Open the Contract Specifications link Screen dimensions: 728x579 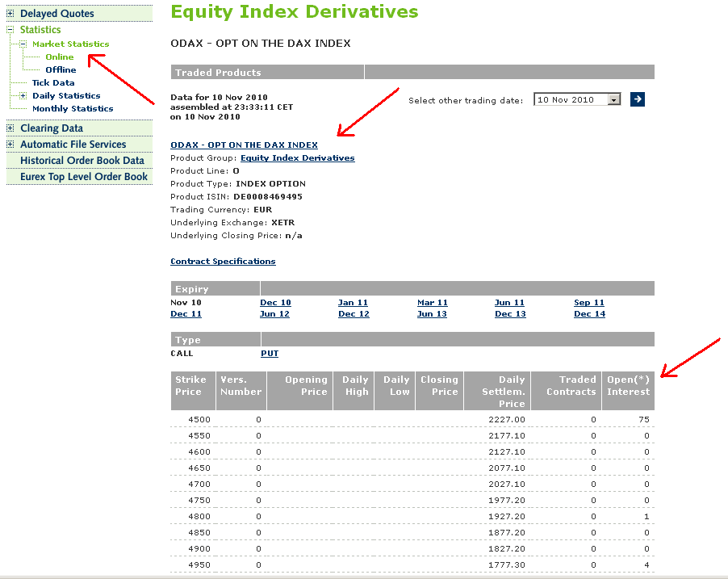click(x=223, y=261)
